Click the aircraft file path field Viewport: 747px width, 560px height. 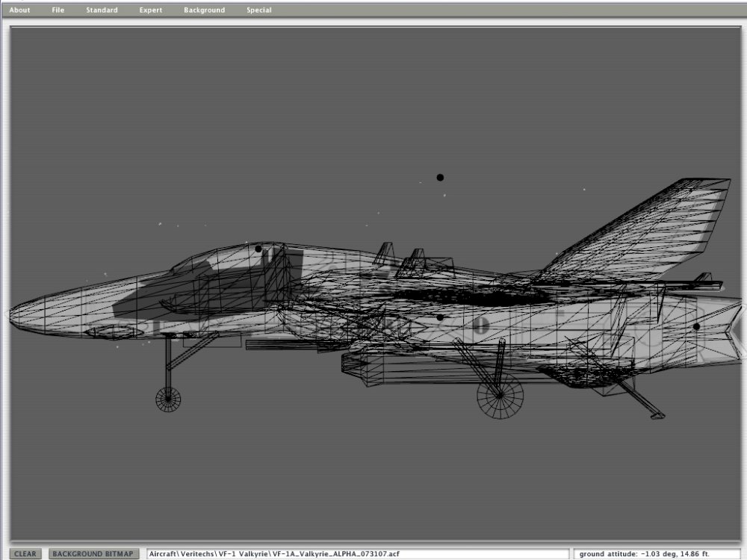pyautogui.click(x=357, y=554)
